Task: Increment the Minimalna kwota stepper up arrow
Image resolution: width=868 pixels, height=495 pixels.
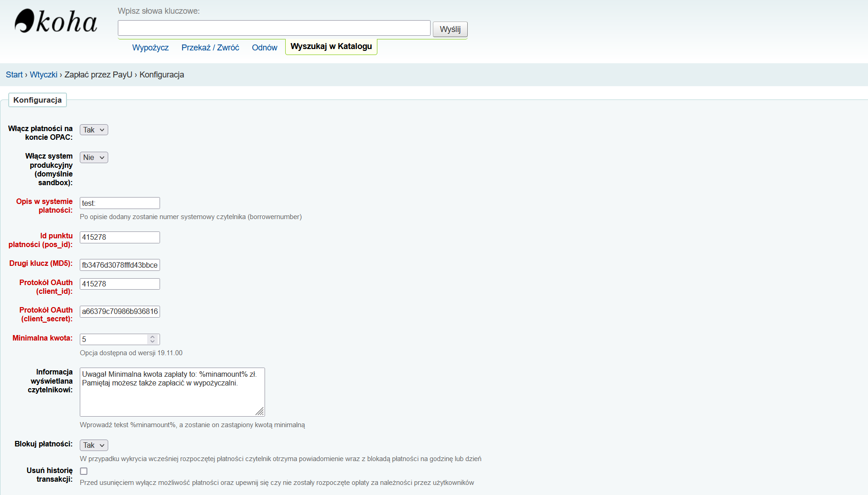Action: pos(153,337)
